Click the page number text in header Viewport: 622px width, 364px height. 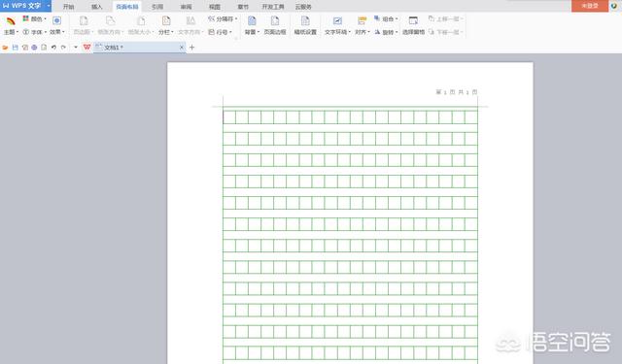pos(457,92)
